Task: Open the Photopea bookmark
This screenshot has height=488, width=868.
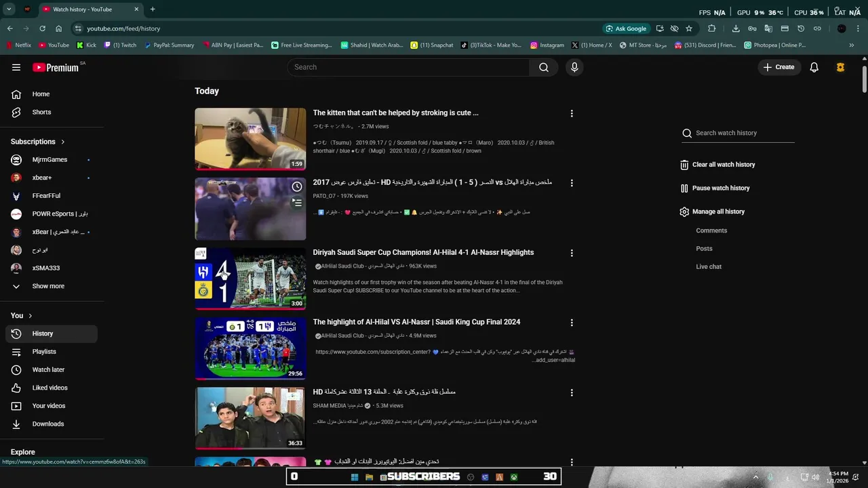Action: [774, 45]
